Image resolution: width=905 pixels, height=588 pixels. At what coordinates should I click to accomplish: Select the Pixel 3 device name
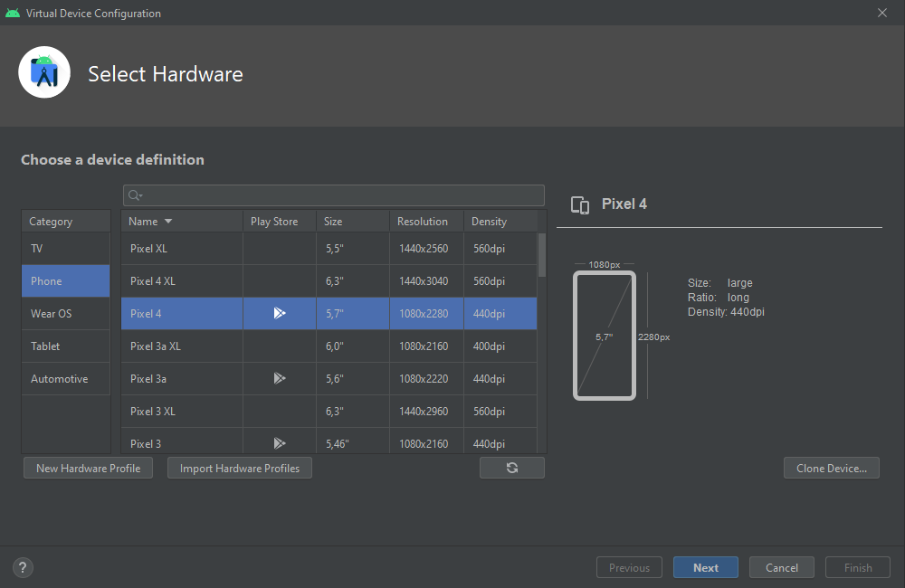pos(146,444)
